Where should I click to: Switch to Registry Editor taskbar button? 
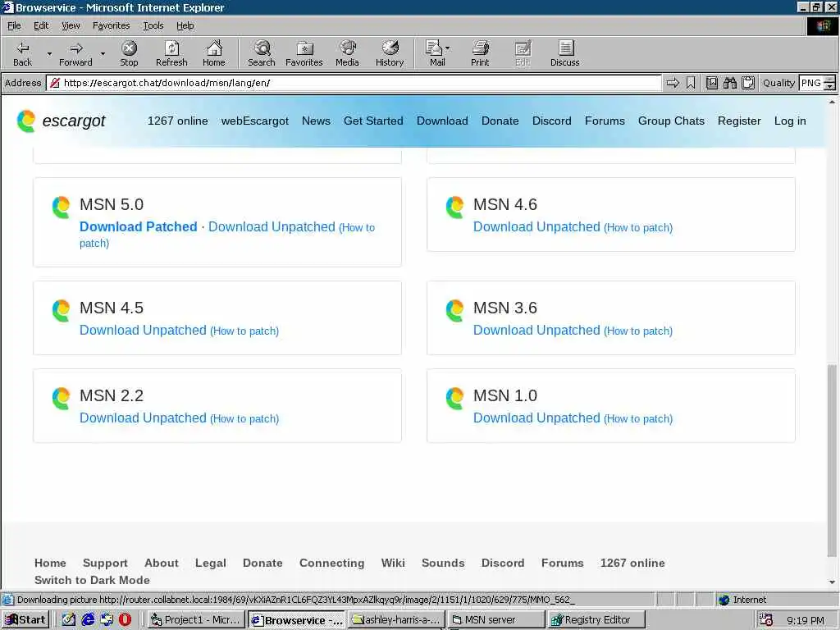point(597,620)
